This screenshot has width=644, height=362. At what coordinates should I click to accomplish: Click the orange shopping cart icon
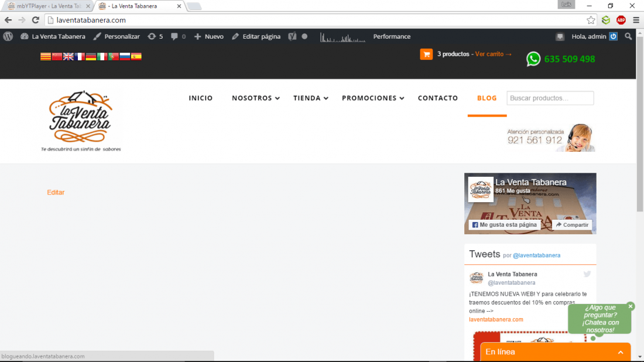click(426, 54)
